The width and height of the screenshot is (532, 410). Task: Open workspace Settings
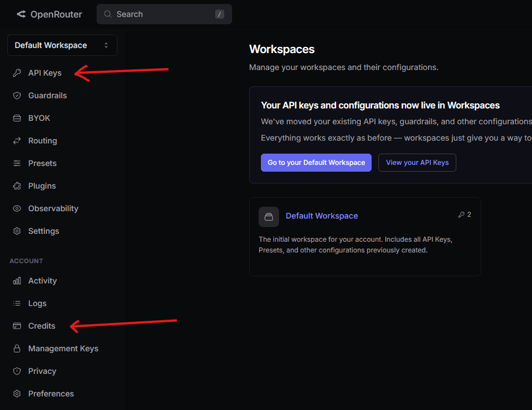click(43, 231)
